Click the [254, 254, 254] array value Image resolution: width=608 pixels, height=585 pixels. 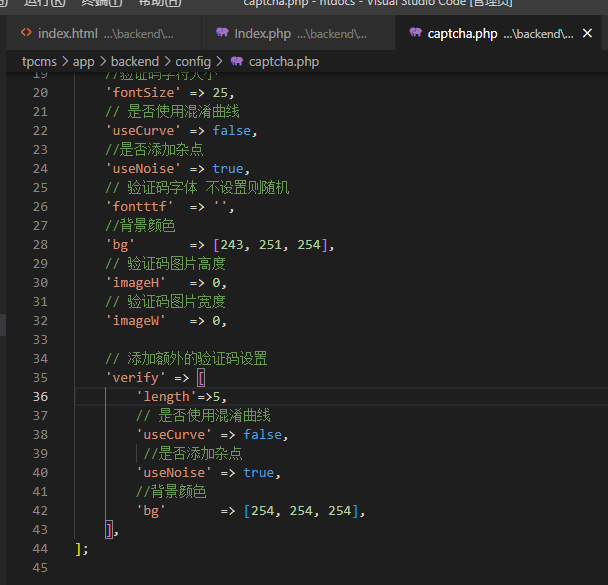pyautogui.click(x=301, y=511)
